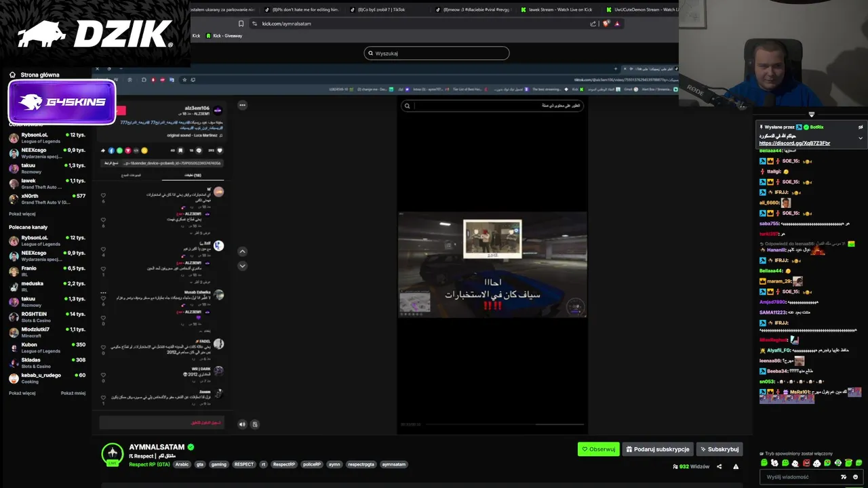The width and height of the screenshot is (868, 488).
Task: Collapse the pinned message chevron
Action: (x=861, y=138)
